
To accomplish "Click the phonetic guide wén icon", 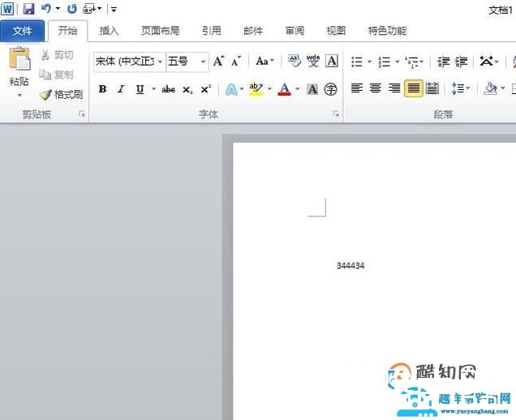I will click(x=312, y=61).
